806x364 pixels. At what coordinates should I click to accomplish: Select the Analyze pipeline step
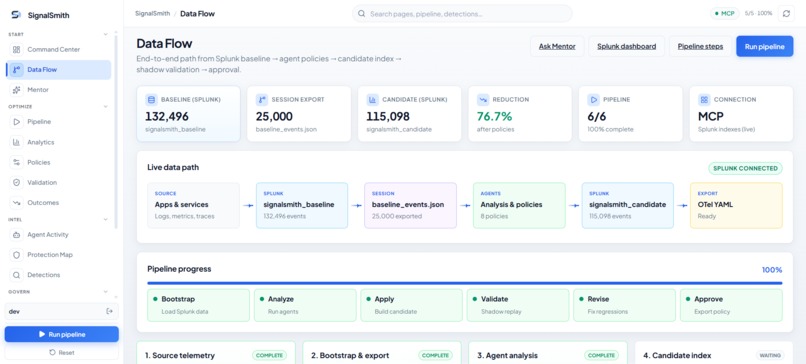tap(305, 305)
